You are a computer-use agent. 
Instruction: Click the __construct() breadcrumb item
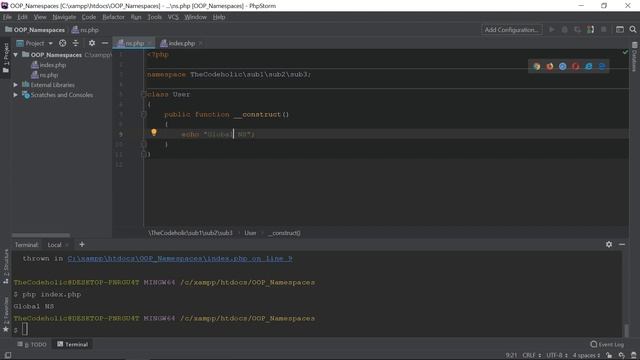284,233
